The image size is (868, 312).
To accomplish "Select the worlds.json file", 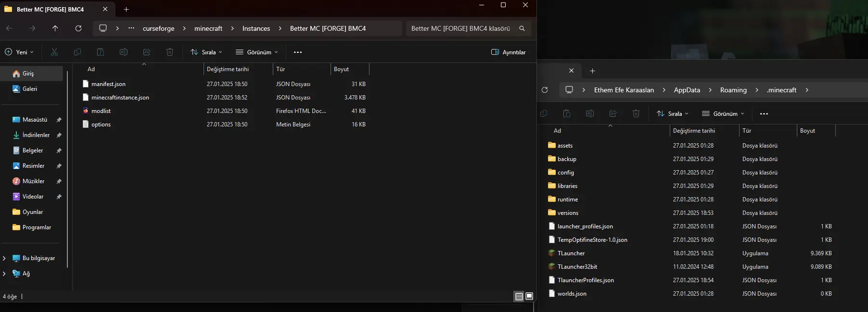I will tap(572, 294).
